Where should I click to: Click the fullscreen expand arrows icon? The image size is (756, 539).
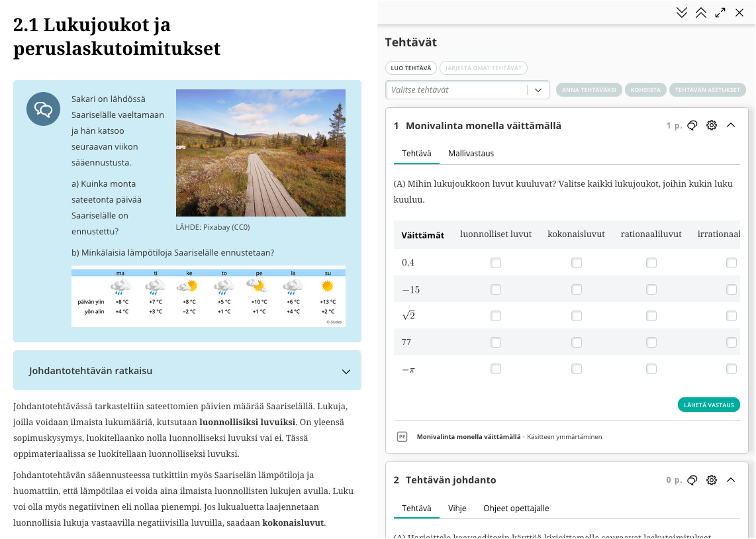click(x=720, y=13)
